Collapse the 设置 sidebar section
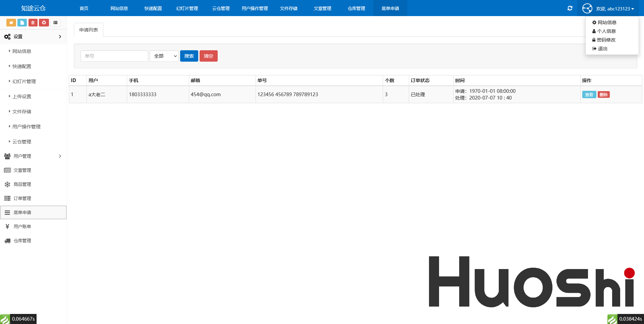This screenshot has height=324, width=644. (x=33, y=37)
